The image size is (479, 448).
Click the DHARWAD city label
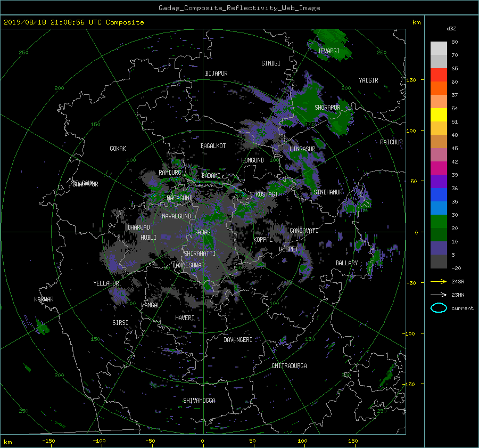click(138, 227)
